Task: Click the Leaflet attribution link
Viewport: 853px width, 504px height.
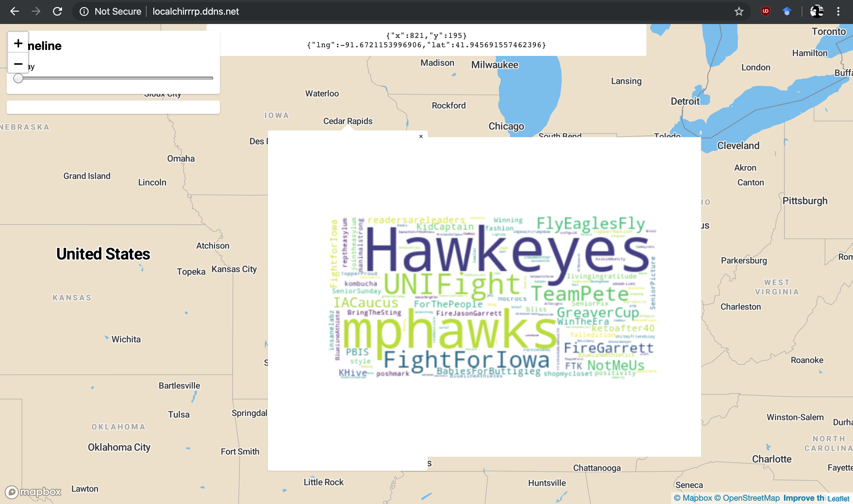Action: [x=838, y=499]
